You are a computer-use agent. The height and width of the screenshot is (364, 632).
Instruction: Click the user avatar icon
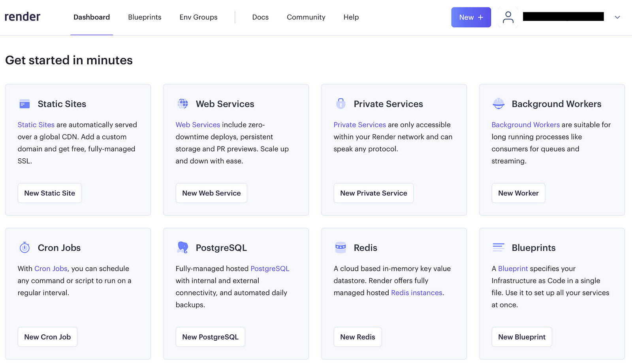(508, 17)
